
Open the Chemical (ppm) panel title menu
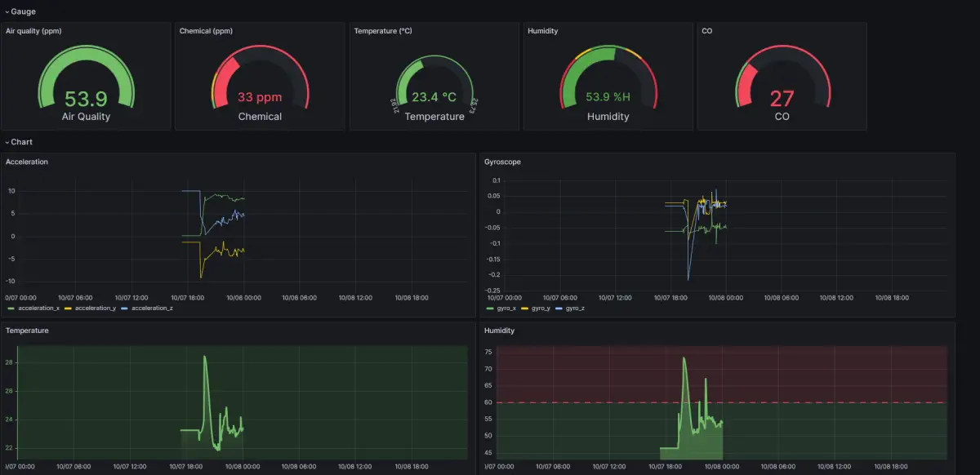204,31
